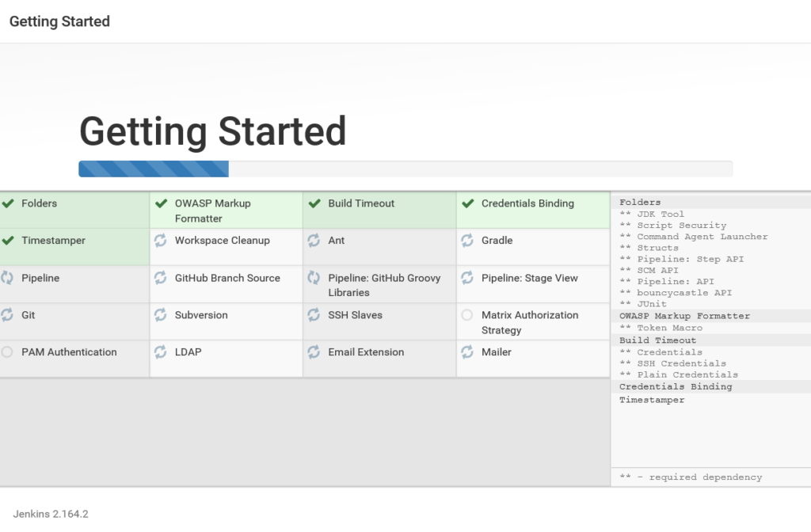
Task: Click the Email Extension label
Action: point(366,352)
